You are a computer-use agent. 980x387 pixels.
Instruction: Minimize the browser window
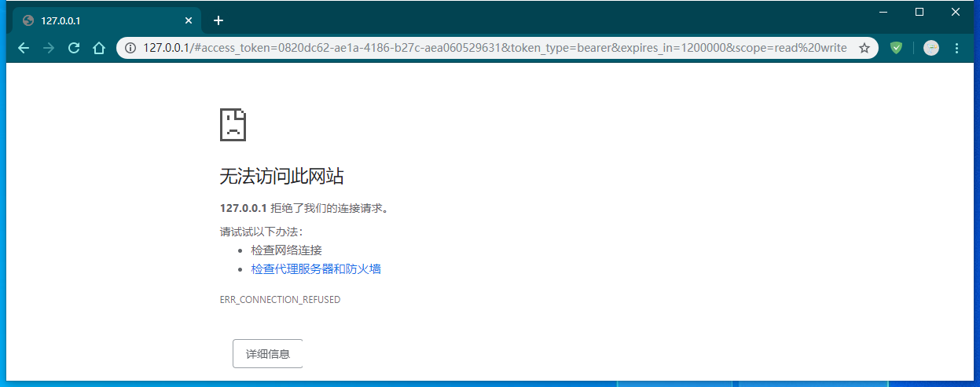(x=883, y=12)
